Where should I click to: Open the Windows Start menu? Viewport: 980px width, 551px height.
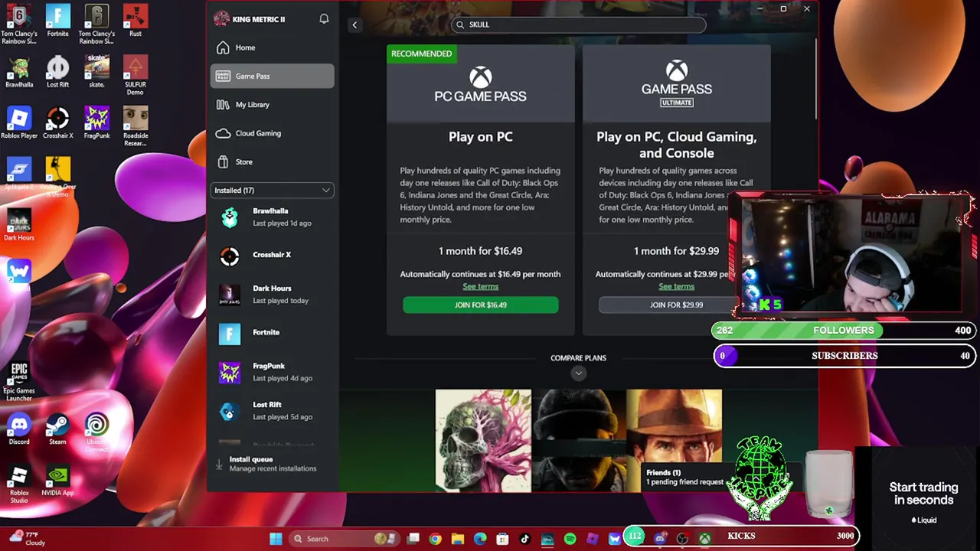coord(276,539)
